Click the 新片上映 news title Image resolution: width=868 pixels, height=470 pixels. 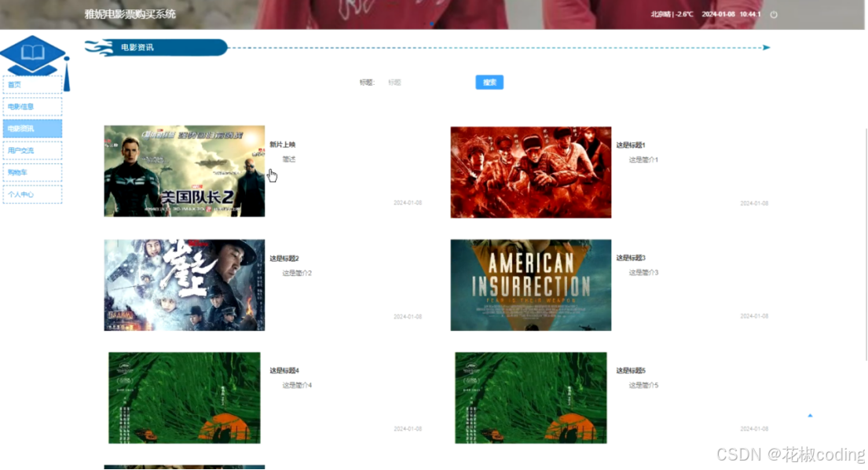coord(282,145)
